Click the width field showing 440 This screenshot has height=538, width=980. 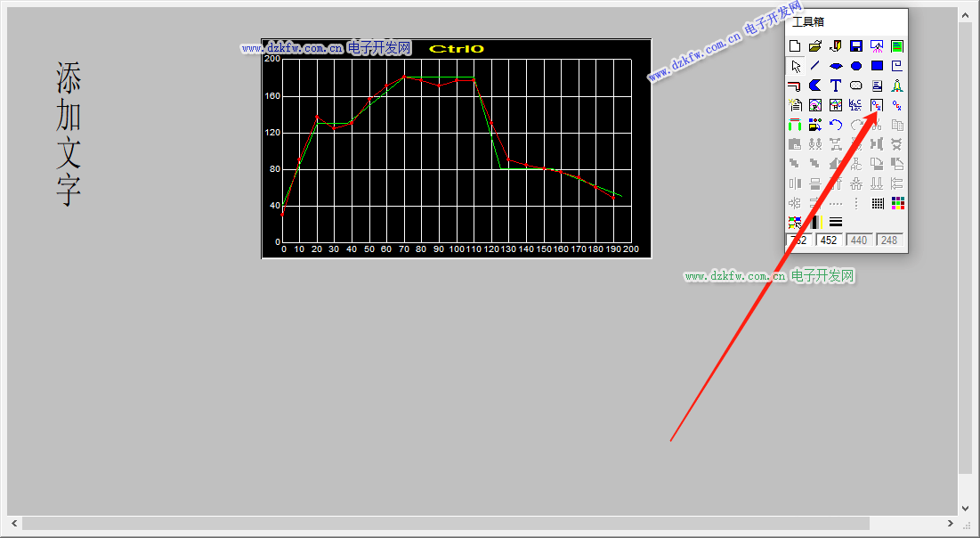(x=859, y=240)
